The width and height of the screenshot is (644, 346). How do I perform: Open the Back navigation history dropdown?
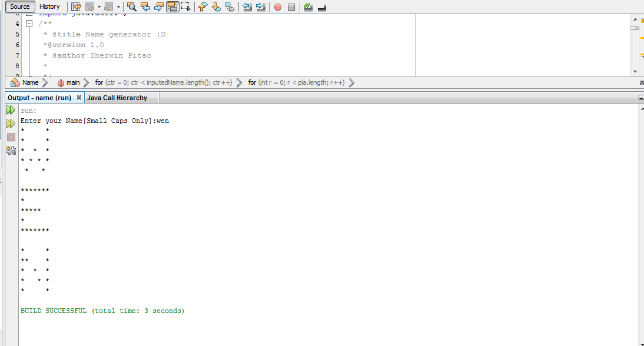point(98,7)
